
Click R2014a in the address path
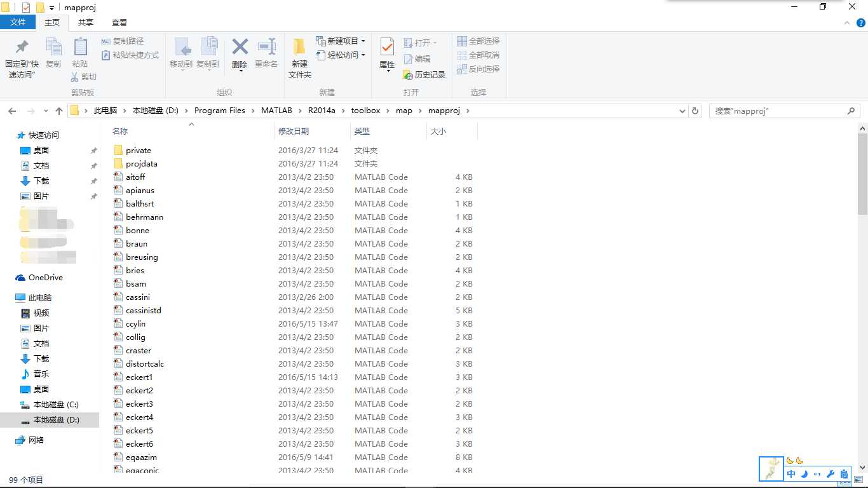322,111
